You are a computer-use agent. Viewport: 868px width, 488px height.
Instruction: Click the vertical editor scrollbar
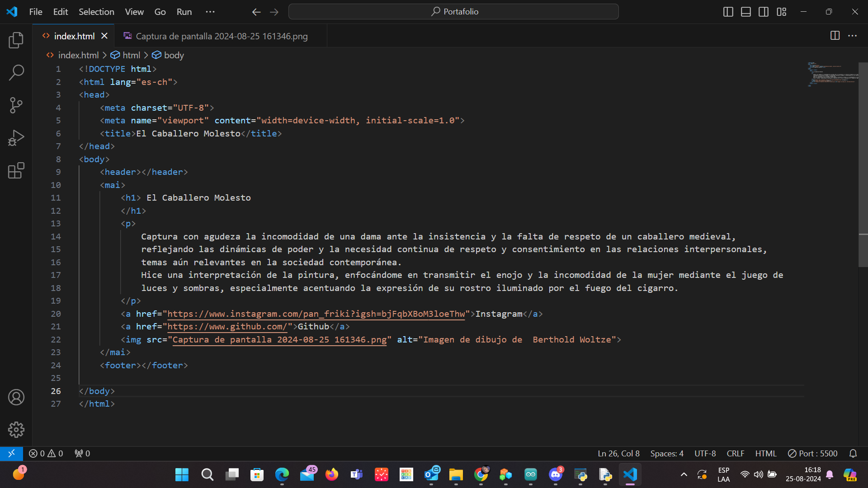pos(863,165)
